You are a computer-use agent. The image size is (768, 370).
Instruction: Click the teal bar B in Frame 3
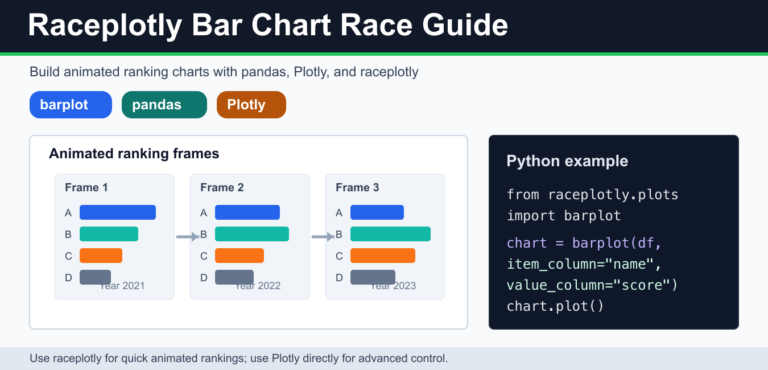(390, 234)
